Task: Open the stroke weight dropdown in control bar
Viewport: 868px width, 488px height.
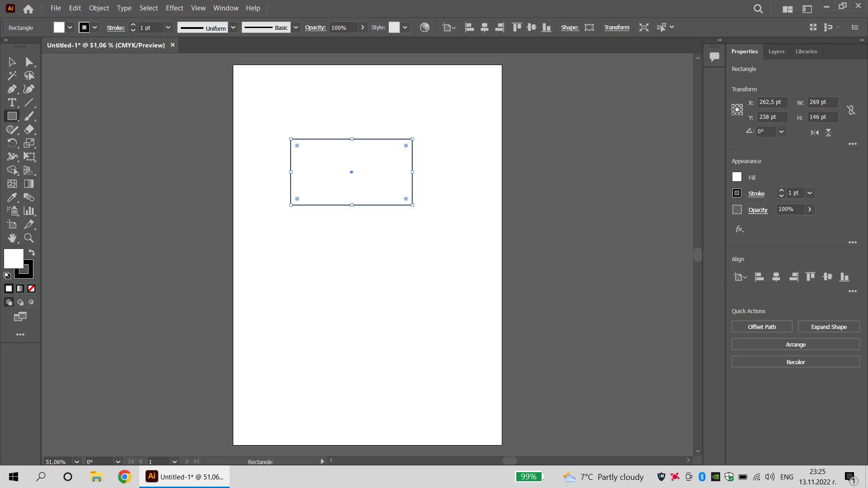Action: 168,28
